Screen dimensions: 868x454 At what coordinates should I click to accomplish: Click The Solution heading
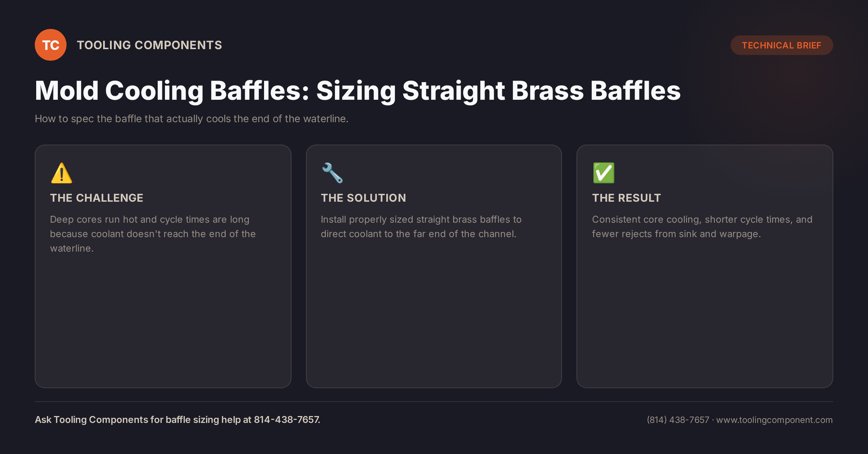(x=363, y=198)
